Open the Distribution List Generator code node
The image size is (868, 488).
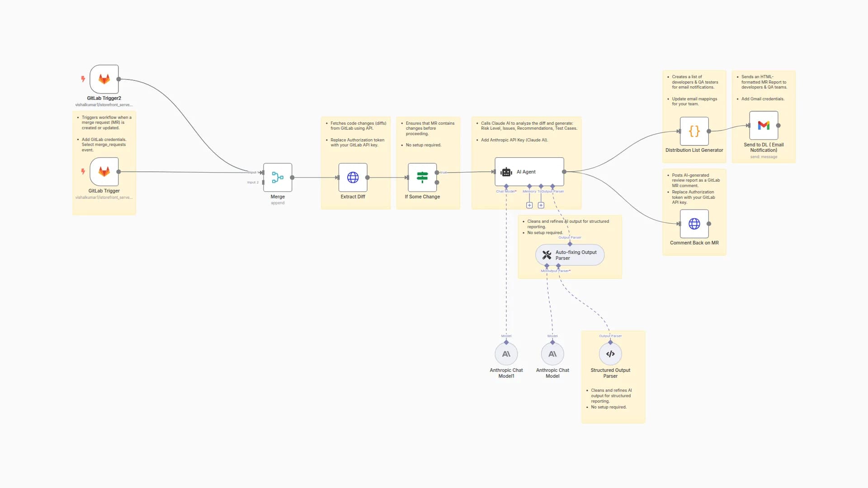click(x=694, y=131)
